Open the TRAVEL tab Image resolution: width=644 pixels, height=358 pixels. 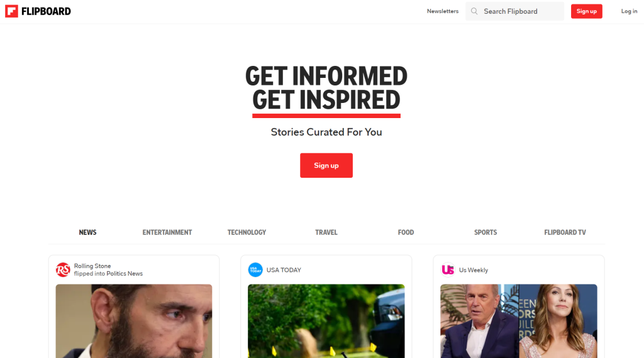(326, 232)
